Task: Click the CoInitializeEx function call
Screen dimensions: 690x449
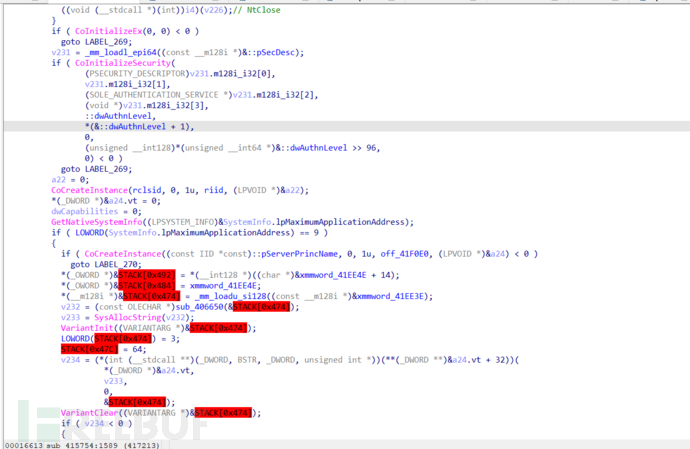Action: point(109,31)
